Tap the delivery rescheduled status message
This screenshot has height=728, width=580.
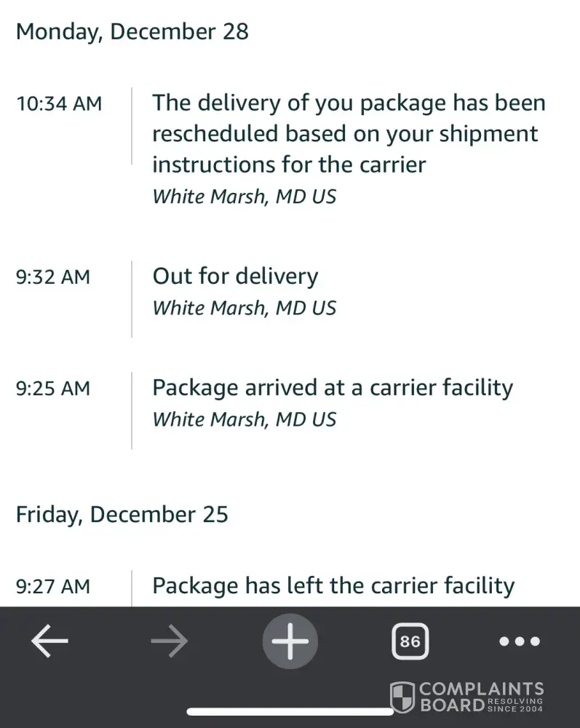[348, 133]
